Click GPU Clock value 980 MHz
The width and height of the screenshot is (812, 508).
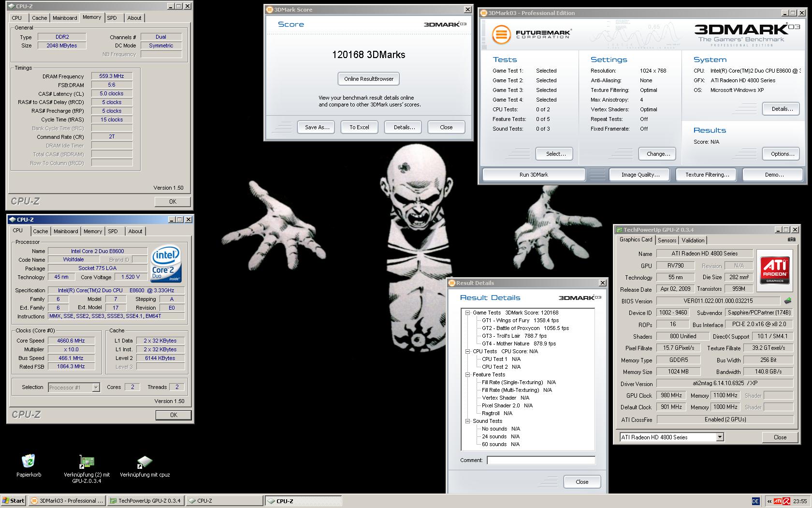671,395
